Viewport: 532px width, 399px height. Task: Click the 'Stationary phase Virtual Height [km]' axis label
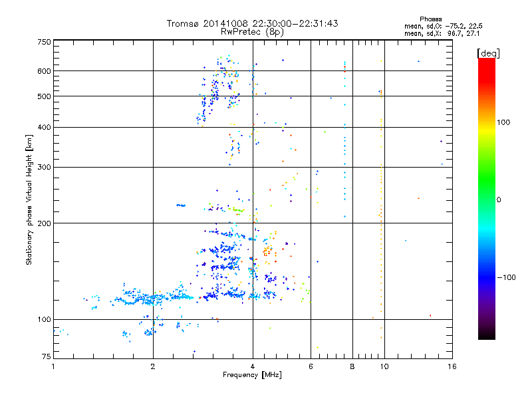(29, 199)
